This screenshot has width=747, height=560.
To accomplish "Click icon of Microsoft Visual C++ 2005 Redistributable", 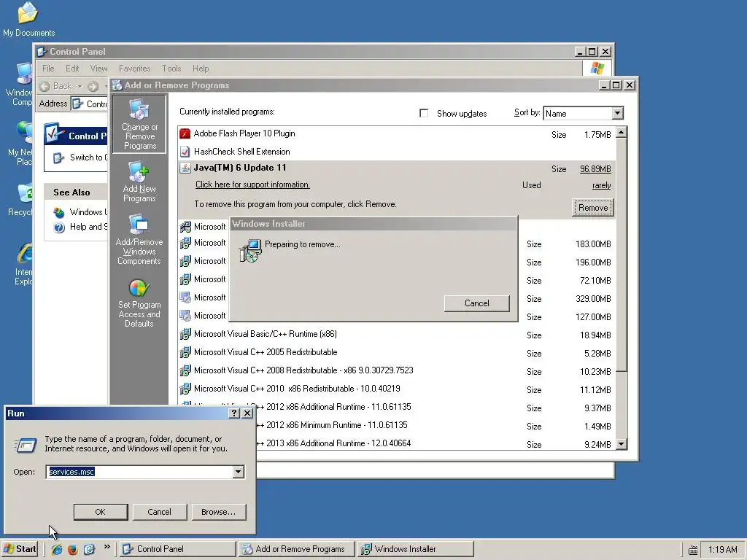I will pyautogui.click(x=185, y=352).
